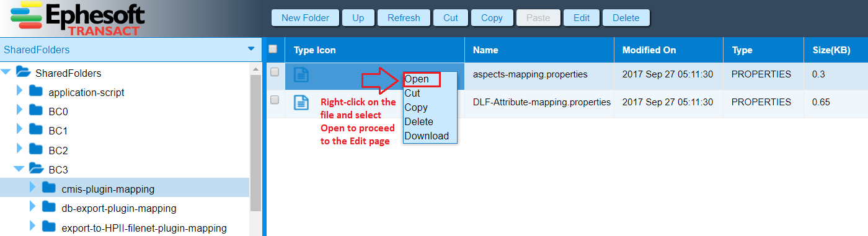The height and width of the screenshot is (236, 868).
Task: Check the DLF-Attribute-mapping.properties row checkbox
Action: [x=275, y=99]
